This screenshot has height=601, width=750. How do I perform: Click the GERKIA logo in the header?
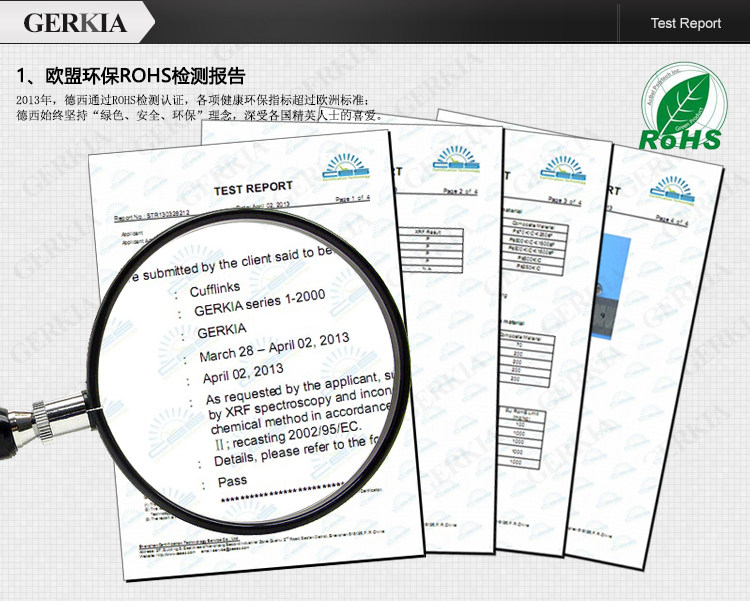tap(75, 22)
